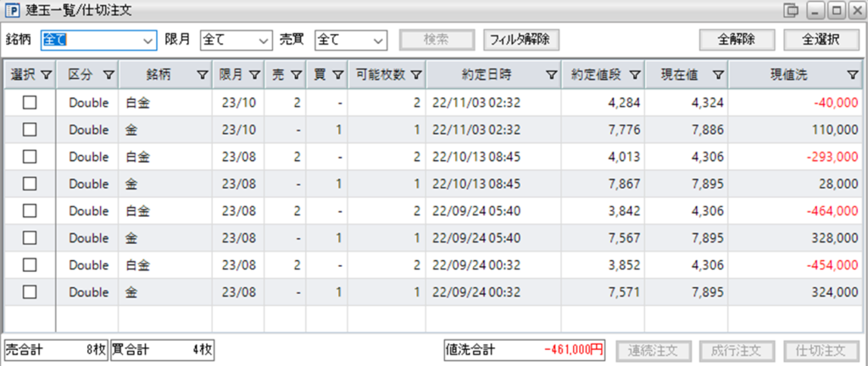
Task: Click the 買合計 4枚 total field
Action: point(163,350)
